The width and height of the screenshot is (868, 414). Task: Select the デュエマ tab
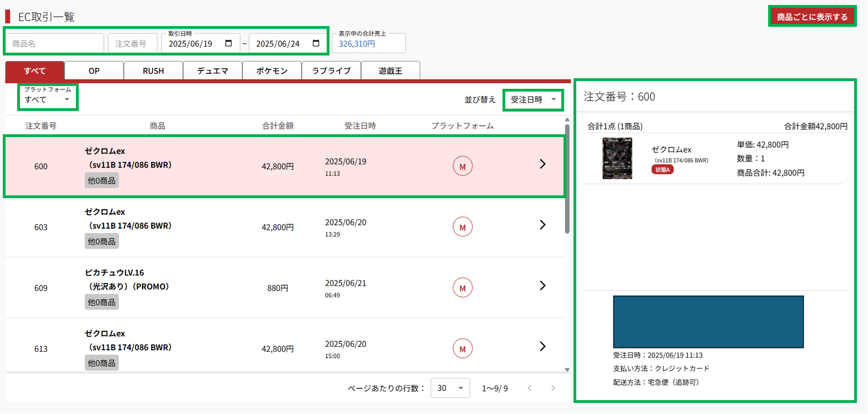coord(212,71)
